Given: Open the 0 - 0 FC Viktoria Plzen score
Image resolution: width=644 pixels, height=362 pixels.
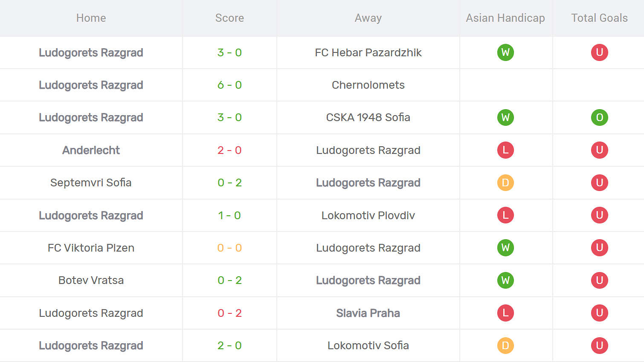Looking at the screenshot, I should click(x=229, y=248).
